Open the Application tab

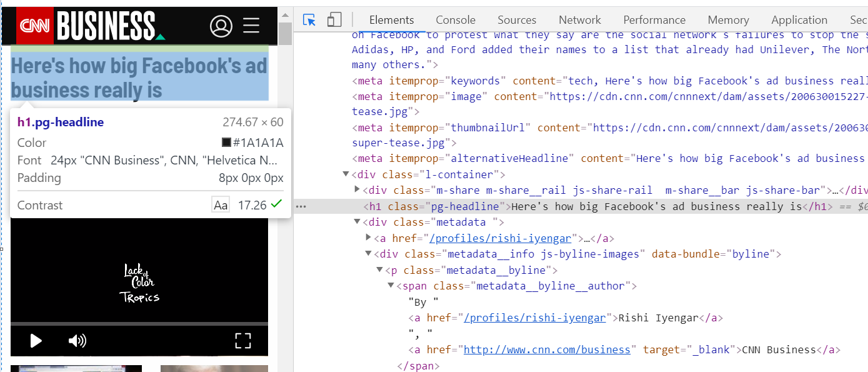(x=799, y=20)
